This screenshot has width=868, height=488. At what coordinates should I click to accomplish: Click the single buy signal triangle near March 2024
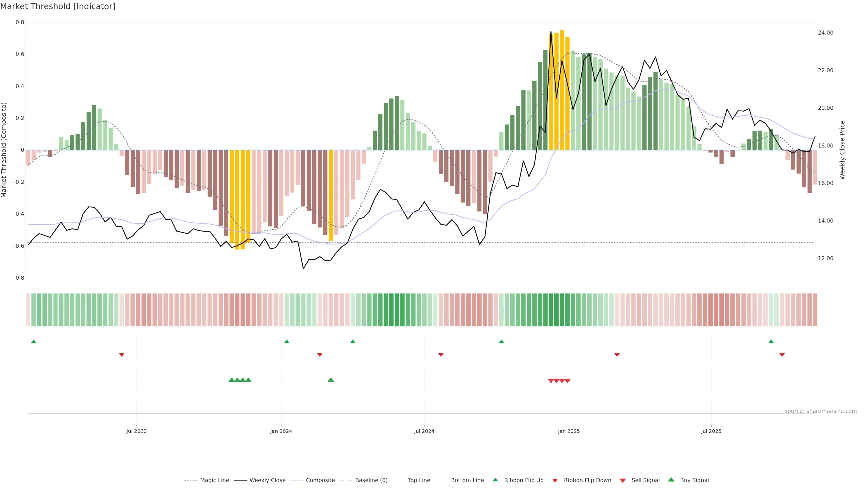330,380
